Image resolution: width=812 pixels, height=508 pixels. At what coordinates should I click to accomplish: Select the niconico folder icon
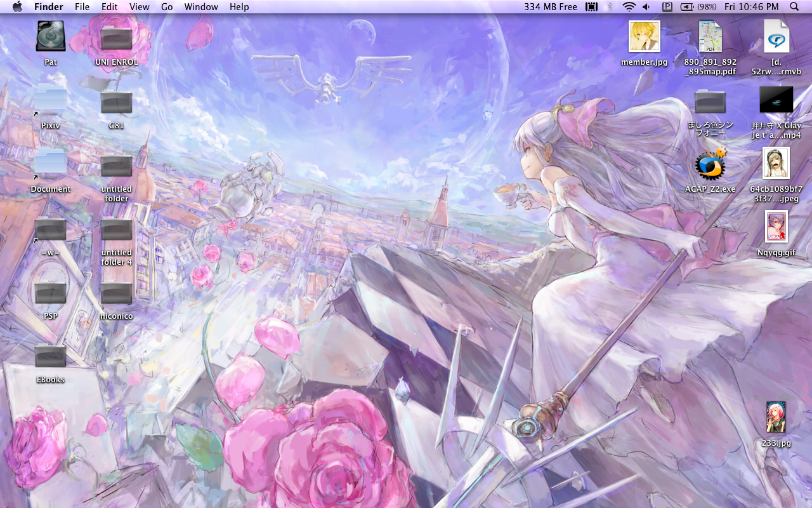(117, 293)
